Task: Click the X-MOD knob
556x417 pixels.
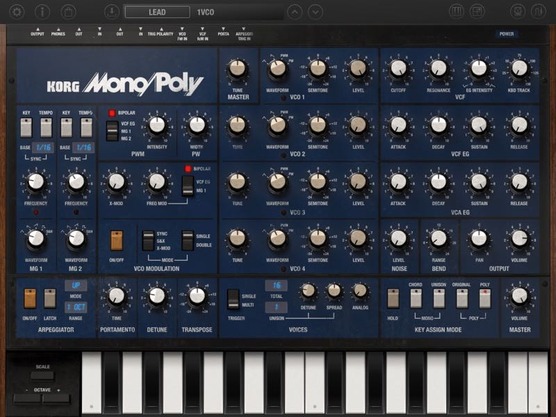Action: (116, 182)
